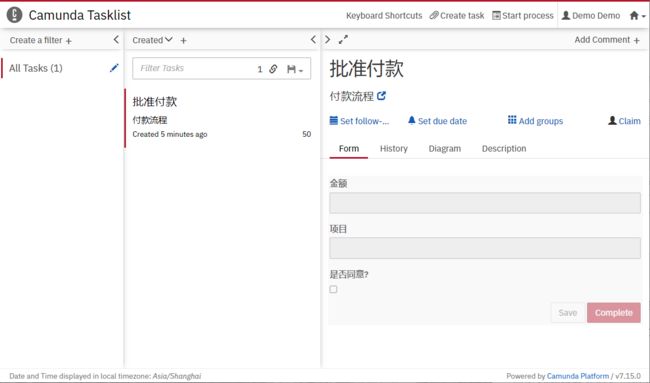
Task: Click Created 5 minutes ago text
Action: click(170, 134)
